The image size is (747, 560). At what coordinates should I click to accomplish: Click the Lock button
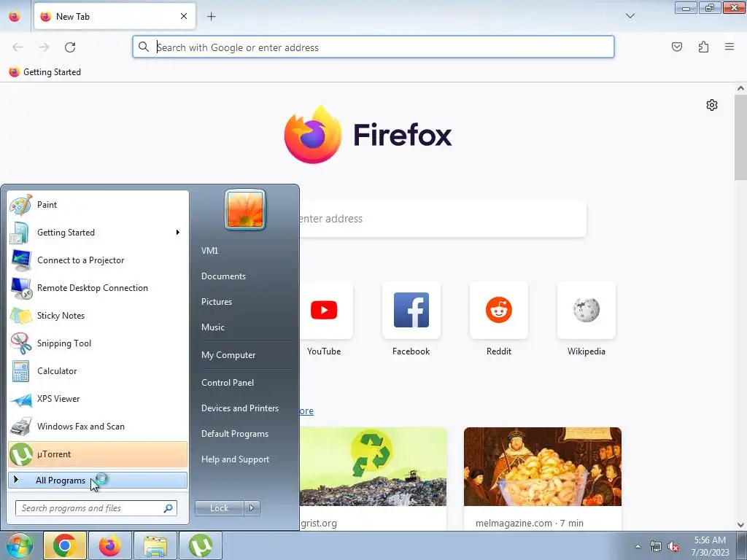click(x=219, y=508)
